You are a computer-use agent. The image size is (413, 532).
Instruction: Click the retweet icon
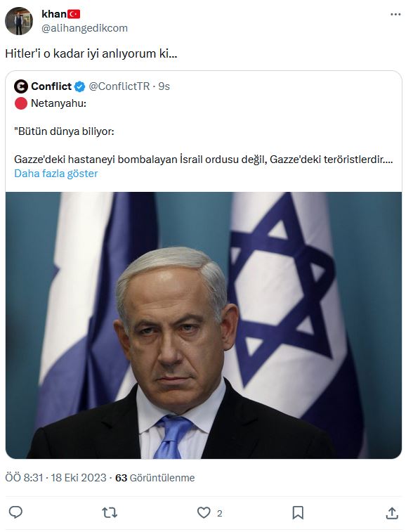(110, 512)
